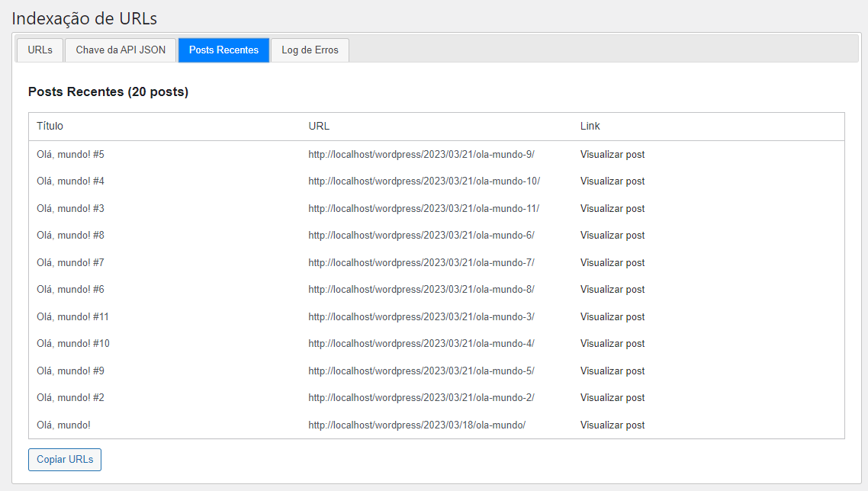Open the Chave da API JSON tab
868x491 pixels.
click(x=121, y=50)
